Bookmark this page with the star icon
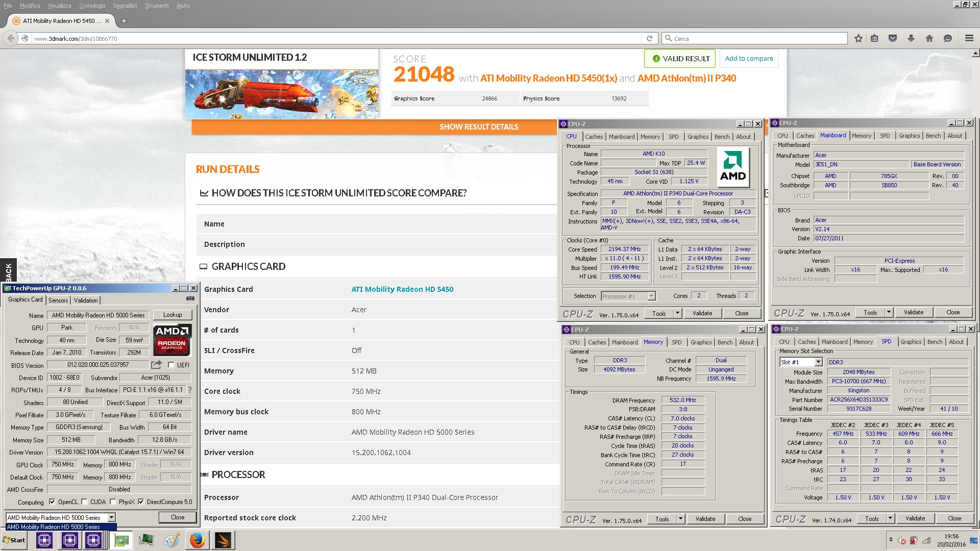The height and width of the screenshot is (551, 980). click(x=859, y=38)
